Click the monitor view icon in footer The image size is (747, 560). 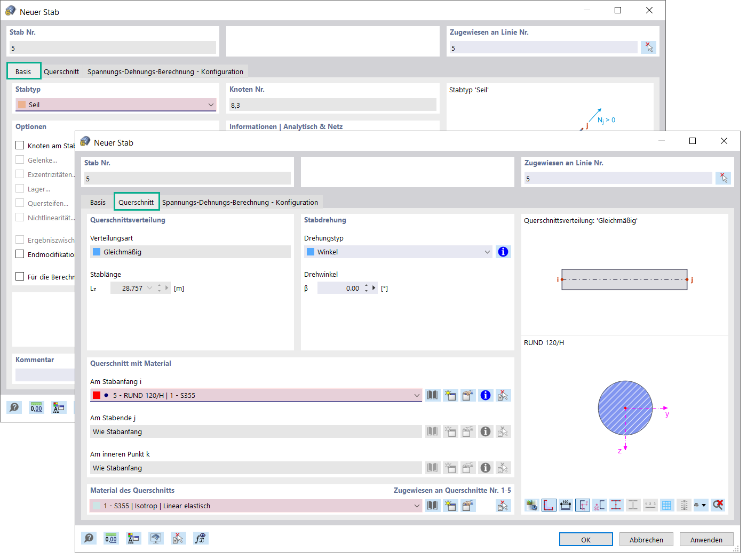pos(156,539)
